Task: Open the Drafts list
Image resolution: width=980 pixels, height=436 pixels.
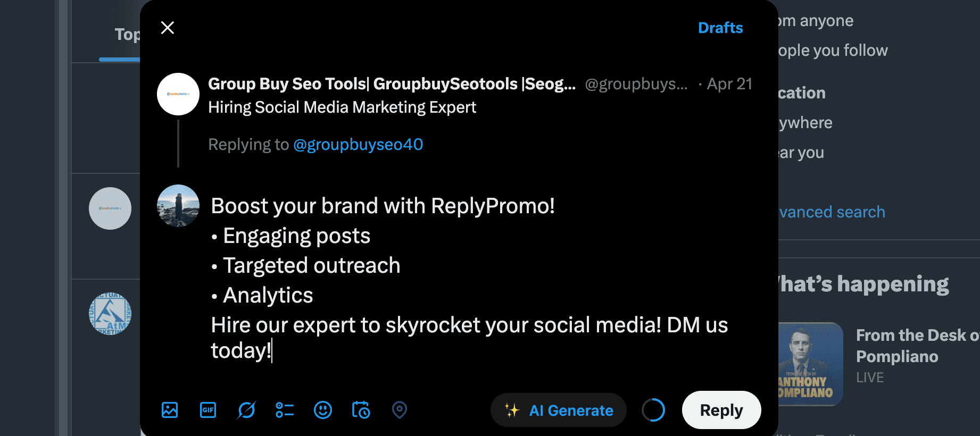Action: point(720,28)
